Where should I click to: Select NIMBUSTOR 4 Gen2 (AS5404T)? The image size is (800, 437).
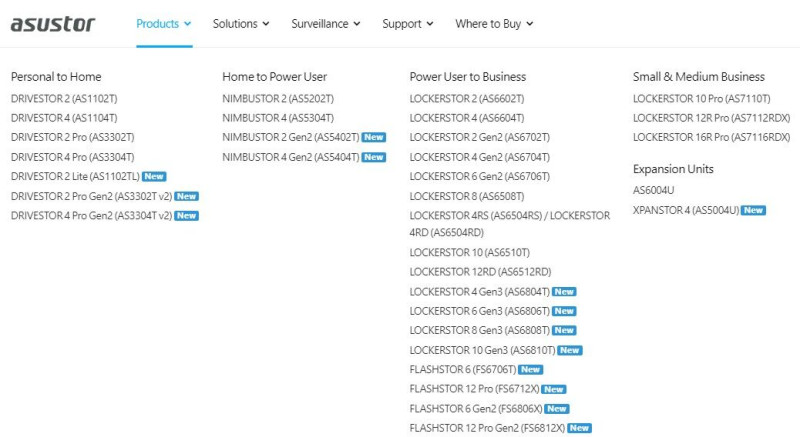[291, 157]
